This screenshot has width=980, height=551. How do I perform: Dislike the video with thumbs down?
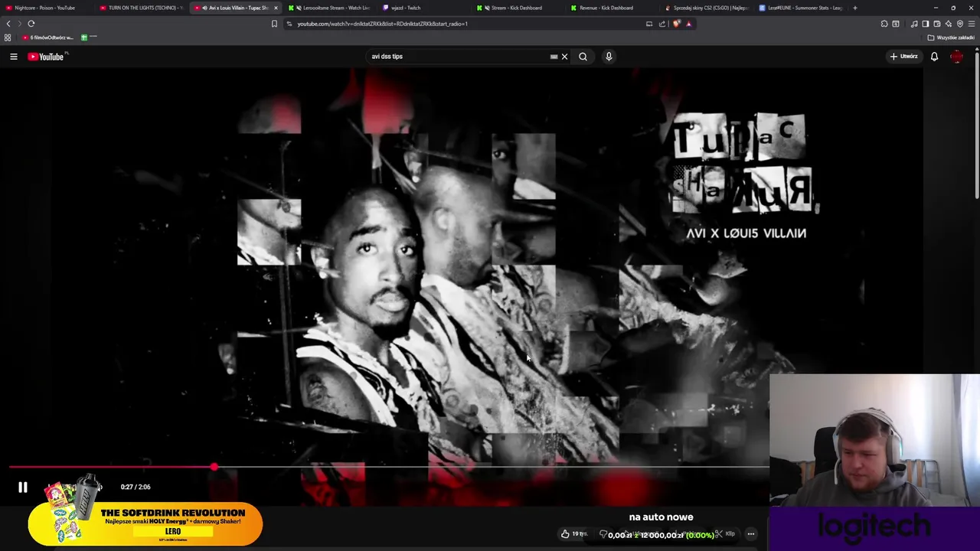tap(603, 534)
